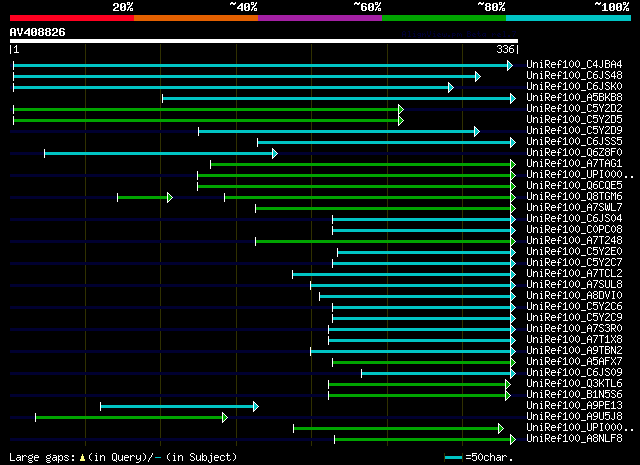Click the short green Q8TGM6 alignment segment
Viewport: 640px width, 465px height.
coord(145,198)
